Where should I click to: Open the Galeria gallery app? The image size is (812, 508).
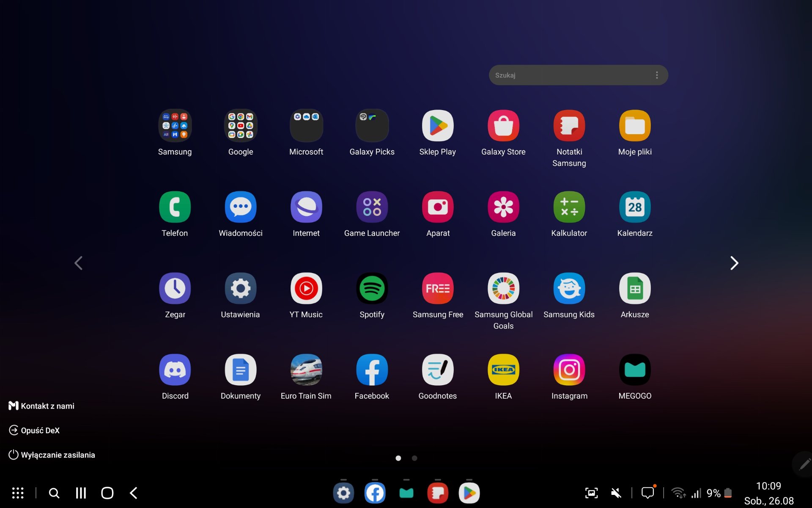503,207
